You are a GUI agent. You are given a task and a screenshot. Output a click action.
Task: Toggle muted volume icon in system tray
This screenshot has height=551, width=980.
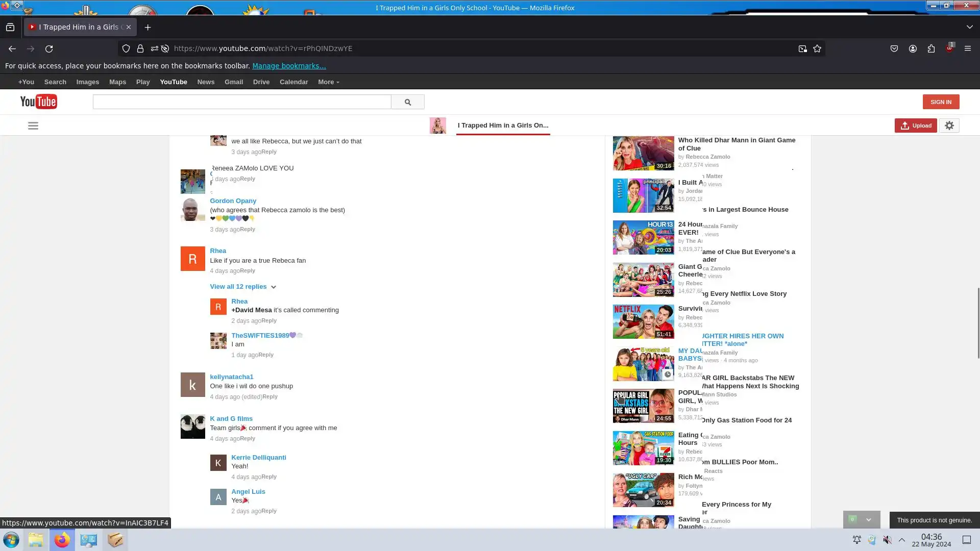(888, 540)
